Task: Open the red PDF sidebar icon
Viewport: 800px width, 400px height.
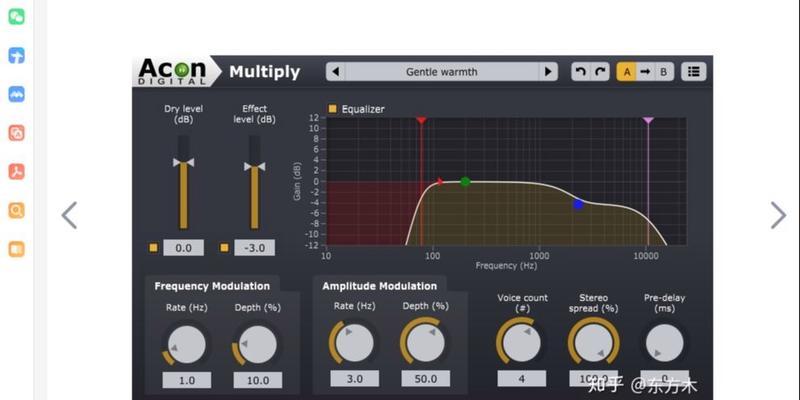Action: click(x=16, y=172)
